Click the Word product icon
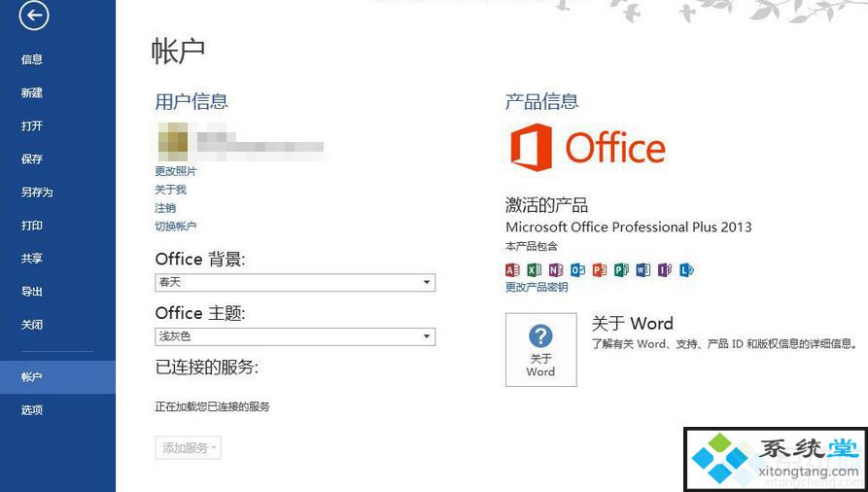 pos(643,270)
